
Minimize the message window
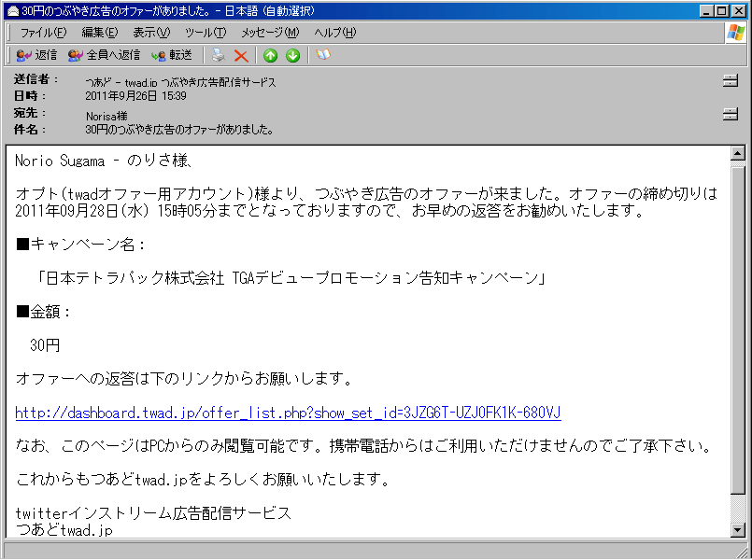point(706,10)
